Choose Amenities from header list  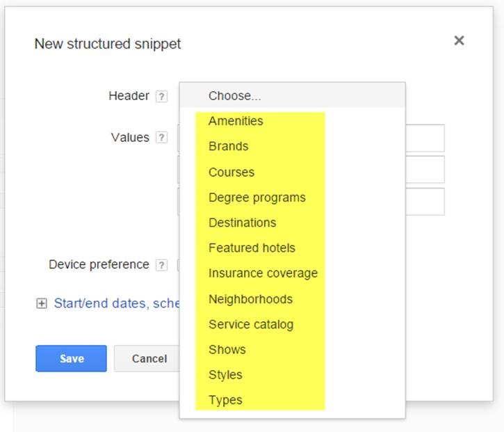236,121
